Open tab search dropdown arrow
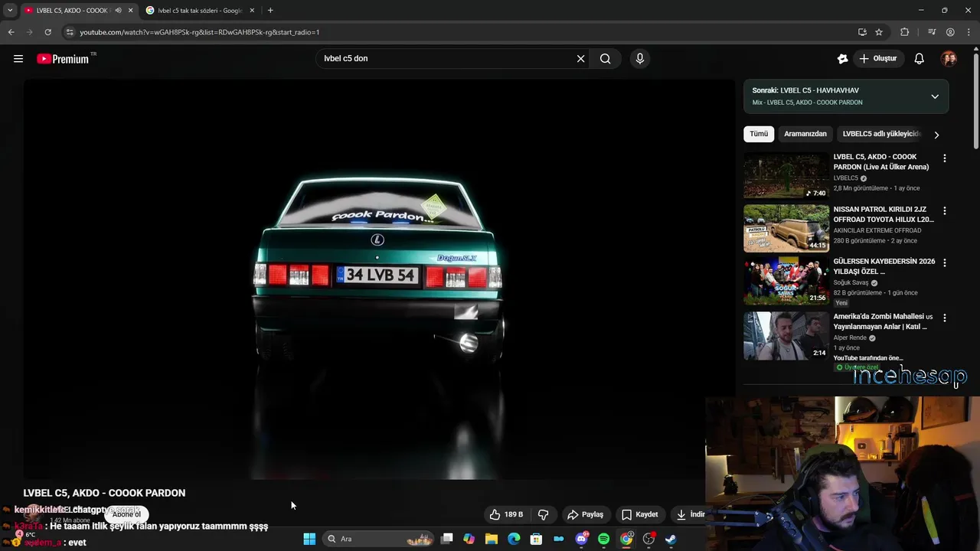The height and width of the screenshot is (551, 980). pos(10,10)
